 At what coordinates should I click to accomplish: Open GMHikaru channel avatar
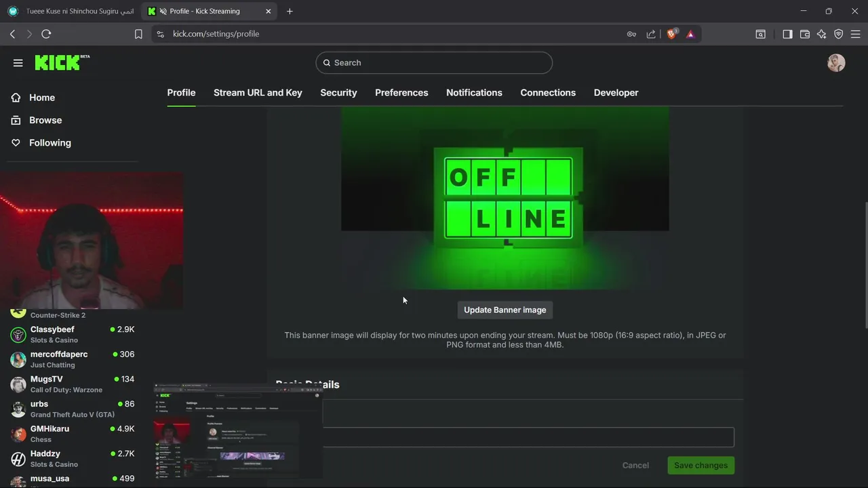tap(18, 434)
